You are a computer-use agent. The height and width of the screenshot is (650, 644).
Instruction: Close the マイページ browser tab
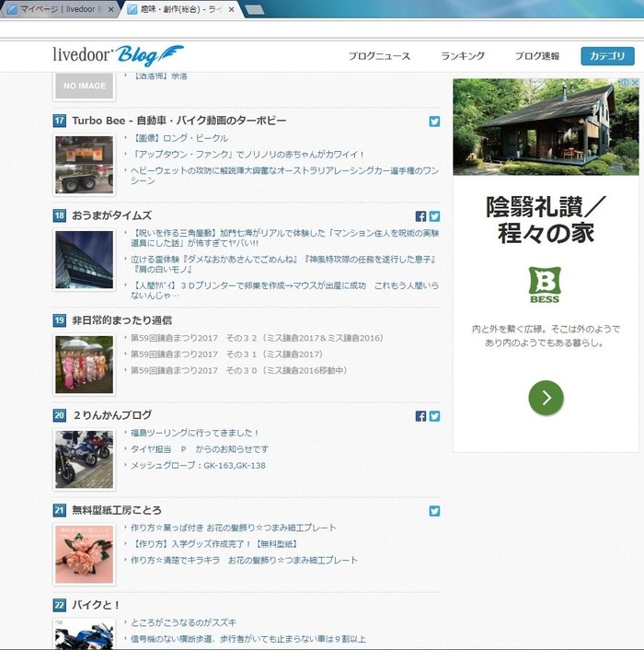tap(110, 9)
